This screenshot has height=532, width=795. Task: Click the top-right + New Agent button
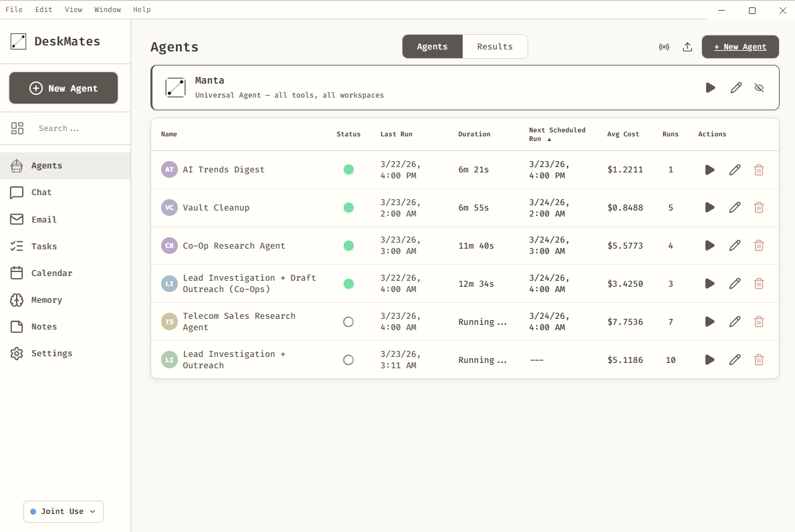click(740, 47)
